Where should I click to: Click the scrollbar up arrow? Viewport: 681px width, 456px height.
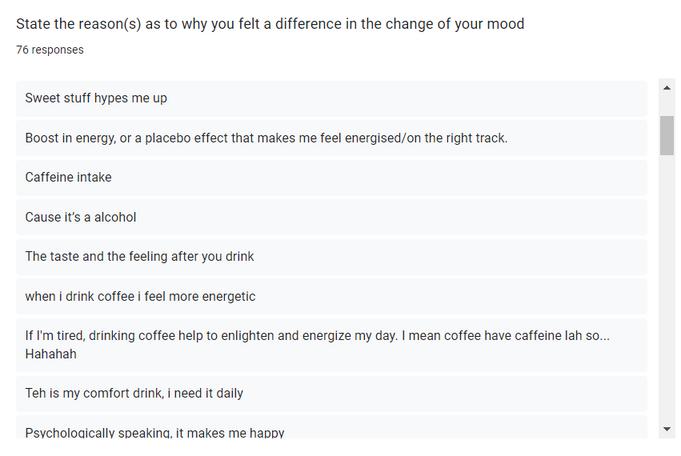(x=667, y=88)
